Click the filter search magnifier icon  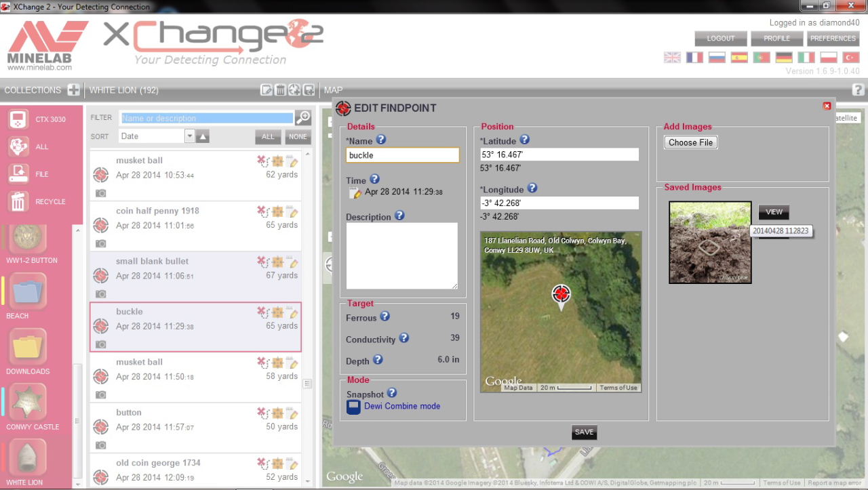[303, 118]
